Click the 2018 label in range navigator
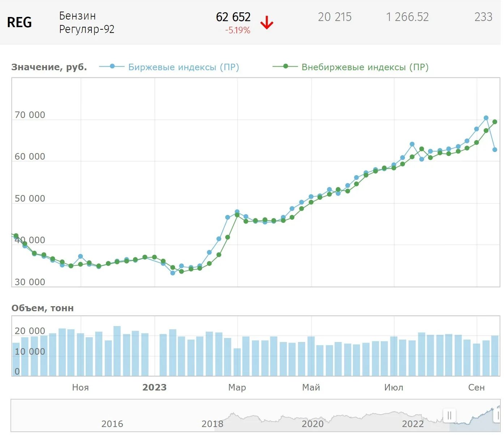504x435 pixels. coord(212,424)
